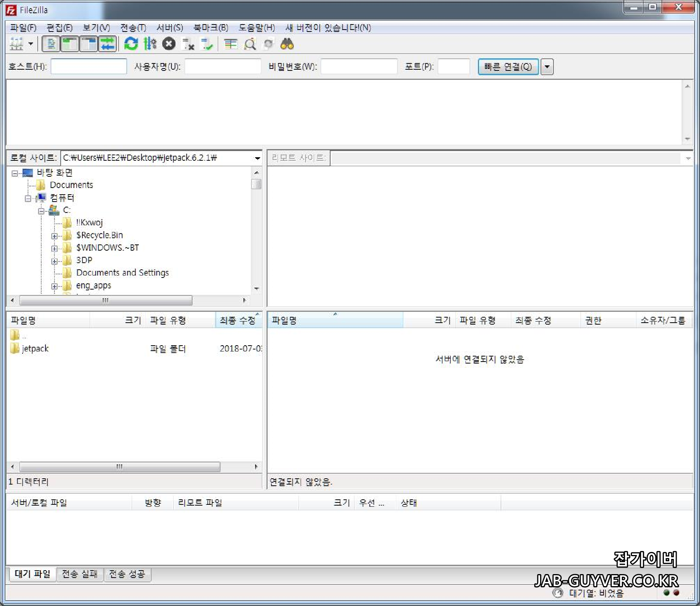Refresh file and folder lists

(131, 44)
